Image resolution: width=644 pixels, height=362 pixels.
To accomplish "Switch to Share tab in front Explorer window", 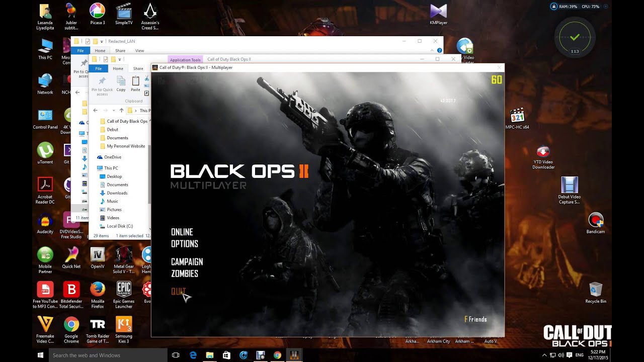I will point(138,68).
